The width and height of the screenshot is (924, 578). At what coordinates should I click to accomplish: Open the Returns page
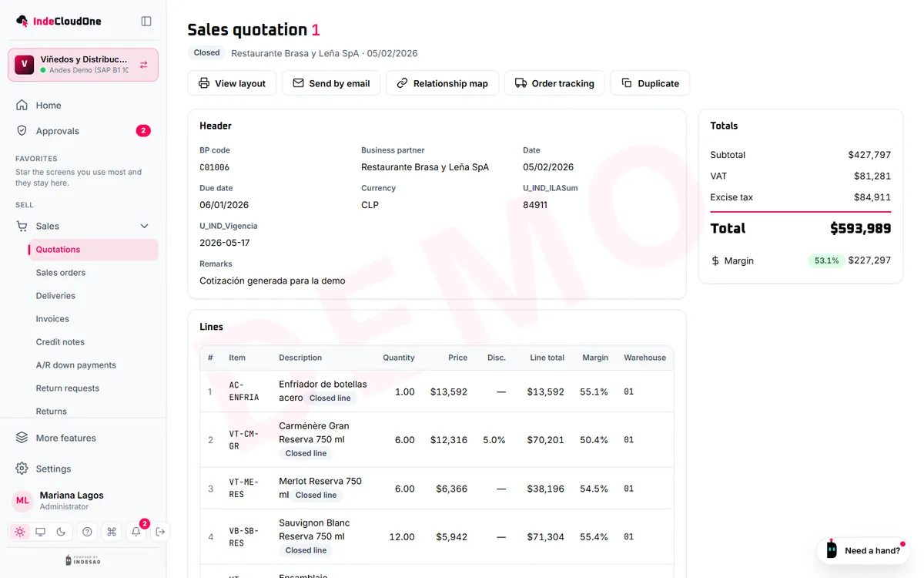coord(92,412)
